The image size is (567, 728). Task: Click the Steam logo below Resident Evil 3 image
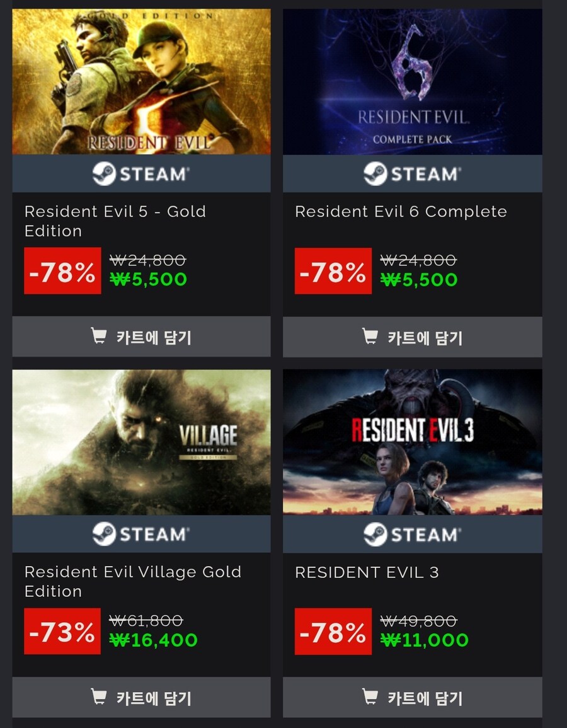pos(412,534)
